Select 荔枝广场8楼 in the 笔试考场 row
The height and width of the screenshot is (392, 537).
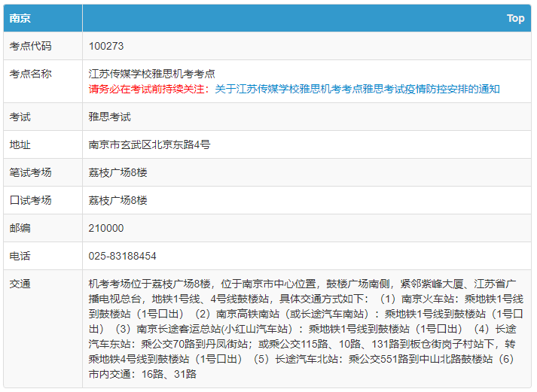coord(117,172)
